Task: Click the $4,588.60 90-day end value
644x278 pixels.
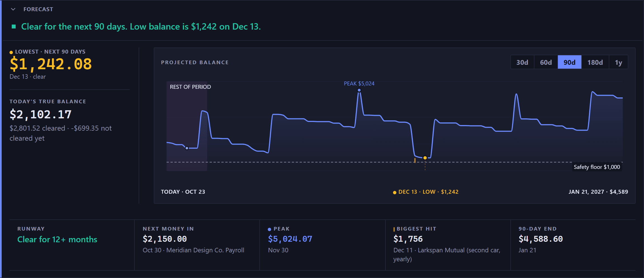Action: pyautogui.click(x=541, y=239)
